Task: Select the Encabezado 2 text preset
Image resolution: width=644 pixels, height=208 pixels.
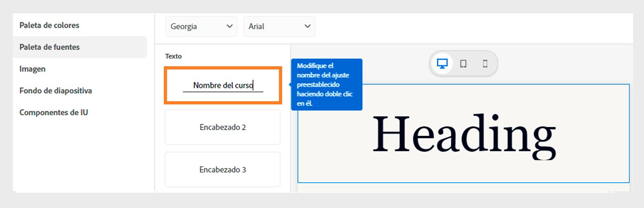Action: pyautogui.click(x=223, y=127)
